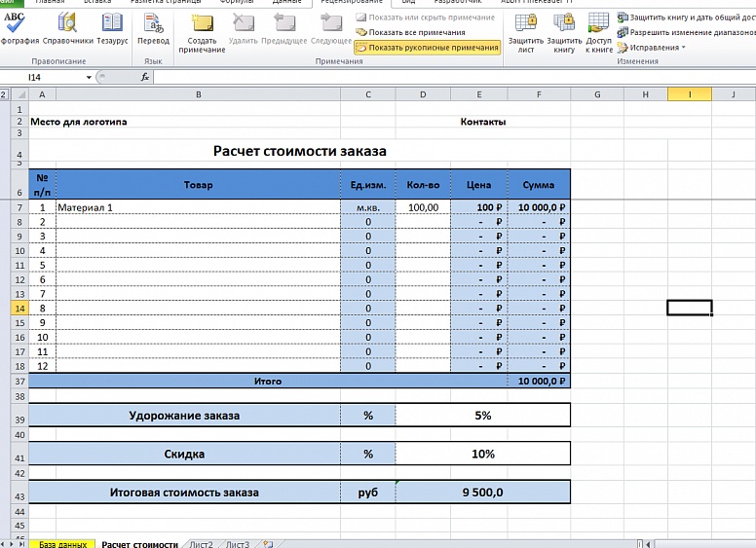
Task: Select column F header
Action: (539, 94)
